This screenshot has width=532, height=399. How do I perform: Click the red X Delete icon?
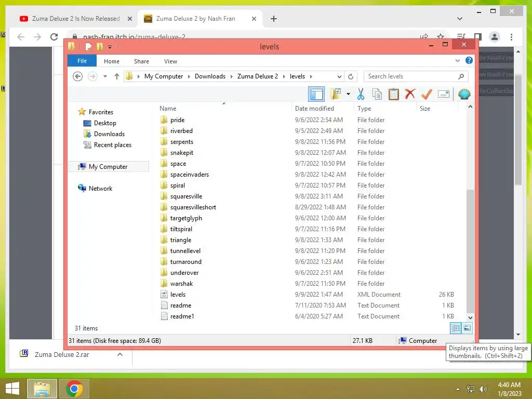tap(410, 94)
